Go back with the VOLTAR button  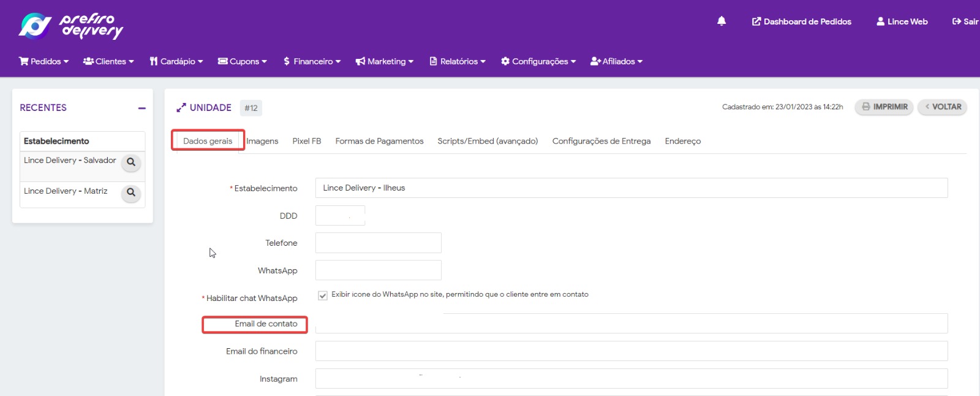coord(942,107)
